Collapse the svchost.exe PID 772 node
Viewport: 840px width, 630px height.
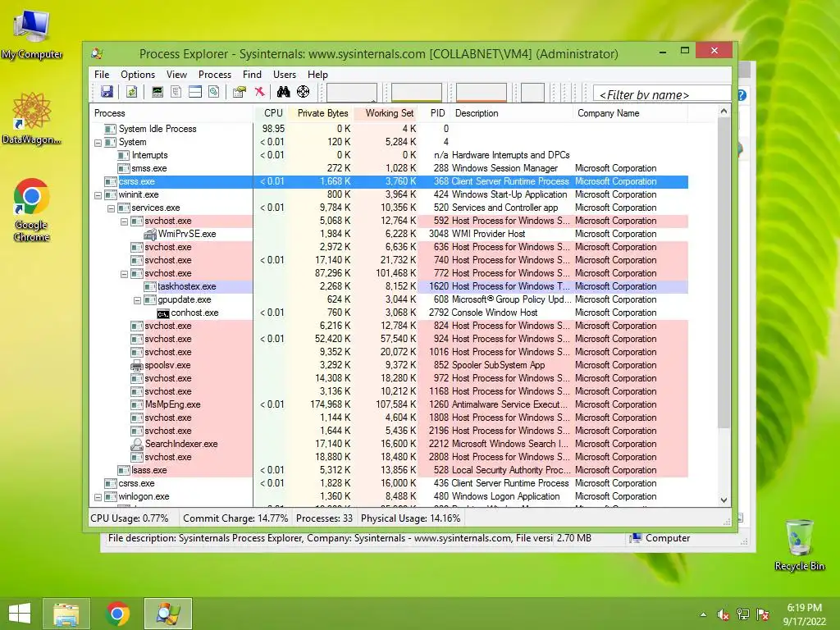(125, 274)
